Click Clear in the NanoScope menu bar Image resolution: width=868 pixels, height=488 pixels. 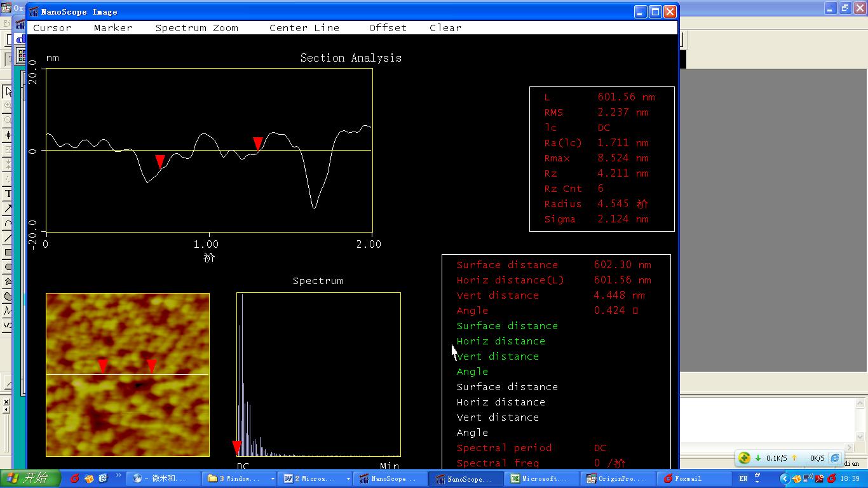coord(445,28)
